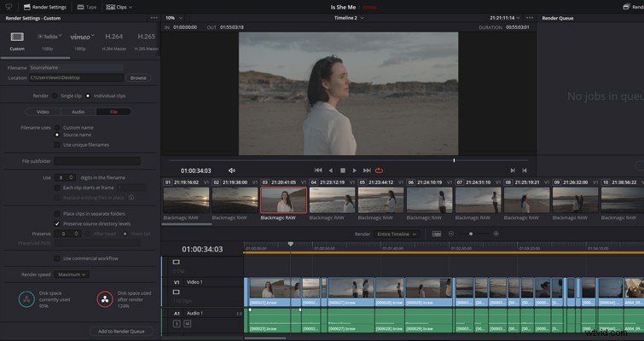Image resolution: width=644 pixels, height=341 pixels.
Task: Enable Use commercial workflow checkbox
Action: [57, 258]
